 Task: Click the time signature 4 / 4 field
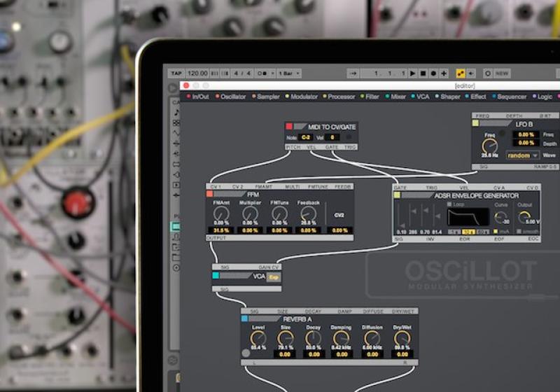(x=242, y=73)
